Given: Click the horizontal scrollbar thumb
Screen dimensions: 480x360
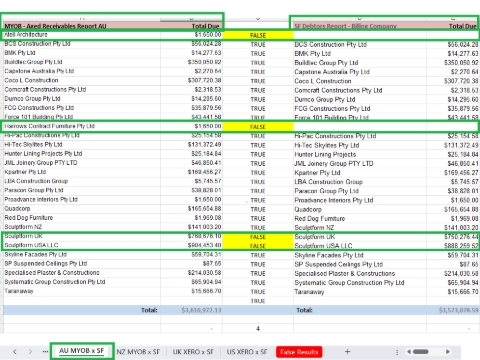Looking at the screenshot, I should pos(421,352).
